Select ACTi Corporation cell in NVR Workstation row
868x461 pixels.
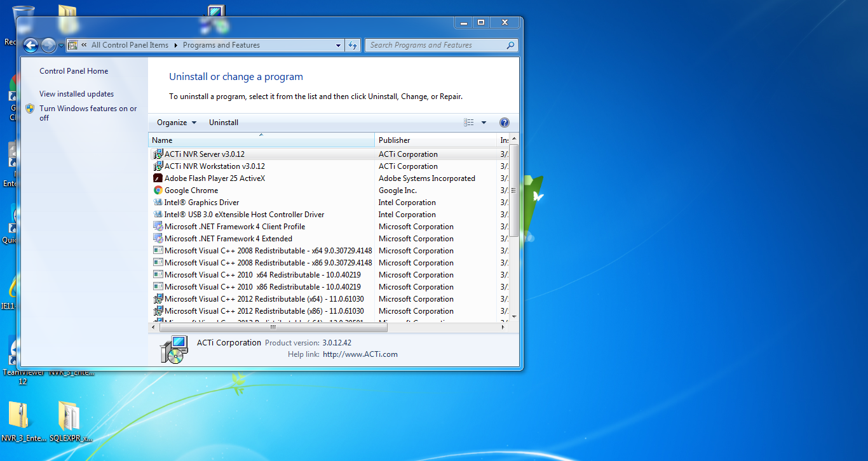pyautogui.click(x=408, y=166)
